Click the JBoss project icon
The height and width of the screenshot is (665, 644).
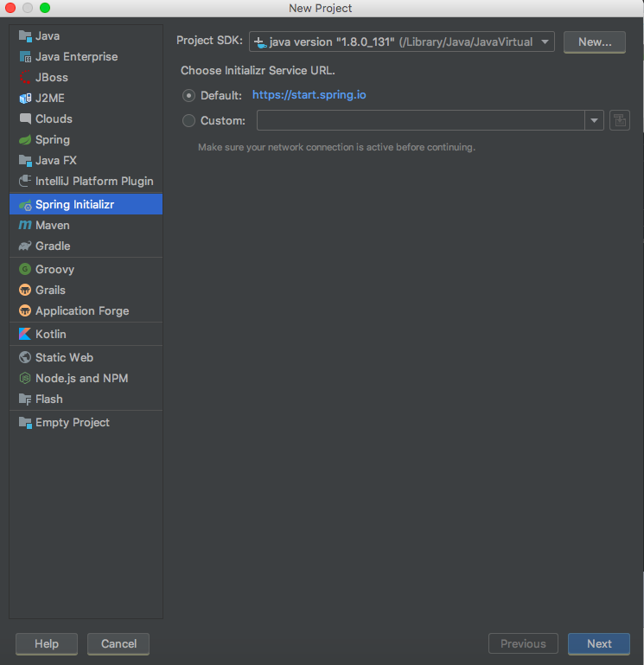(25, 78)
